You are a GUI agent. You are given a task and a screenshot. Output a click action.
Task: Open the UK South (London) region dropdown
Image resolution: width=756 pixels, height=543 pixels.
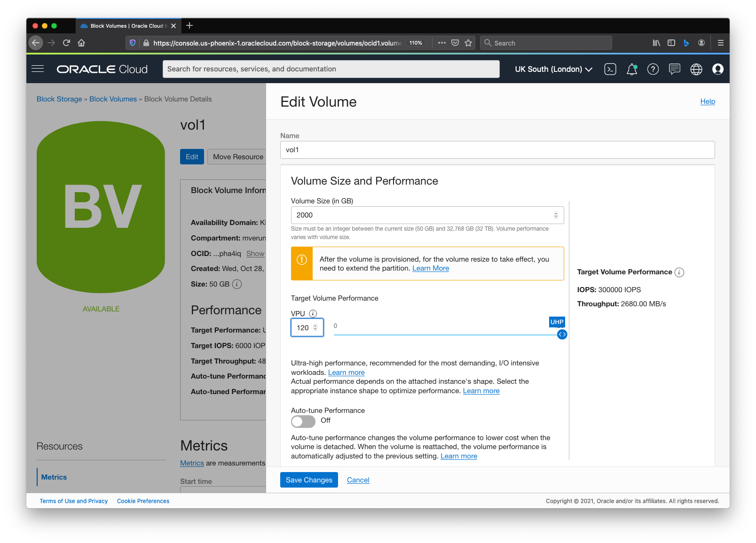pyautogui.click(x=553, y=70)
